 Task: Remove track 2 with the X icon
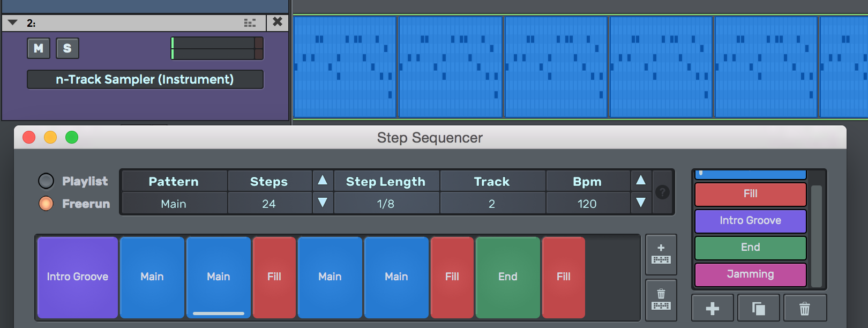(278, 22)
